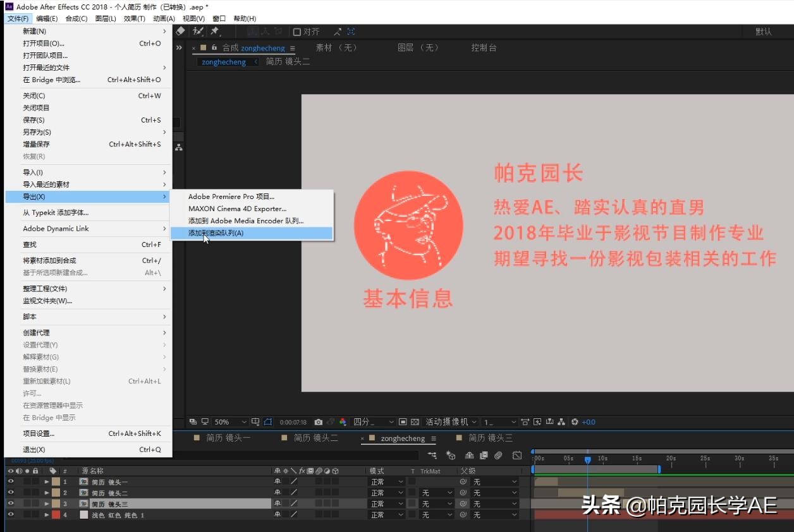Click the timeline current time indicator

[587, 461]
